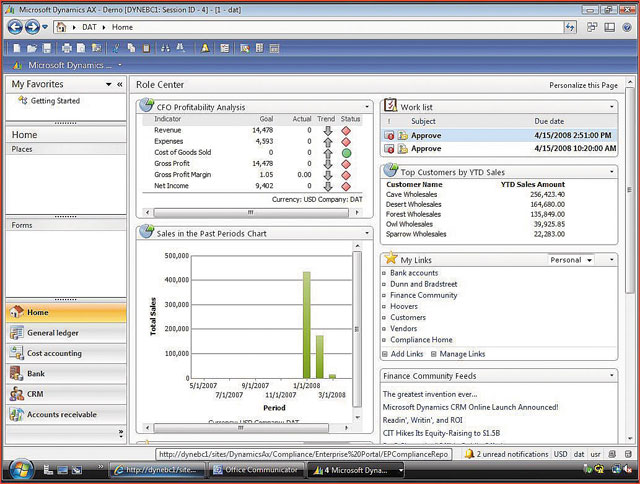Click the task list toolbar icon
The width and height of the screenshot is (640, 484).
[224, 48]
